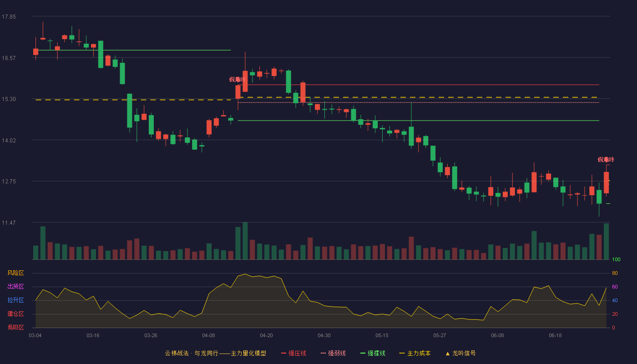Click the 04-08 date label

(x=208, y=335)
